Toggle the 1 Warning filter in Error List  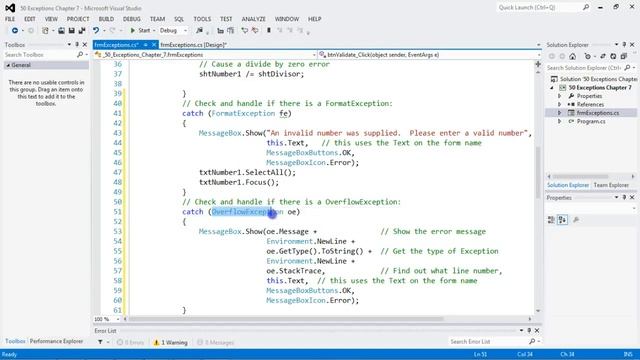coord(171,342)
